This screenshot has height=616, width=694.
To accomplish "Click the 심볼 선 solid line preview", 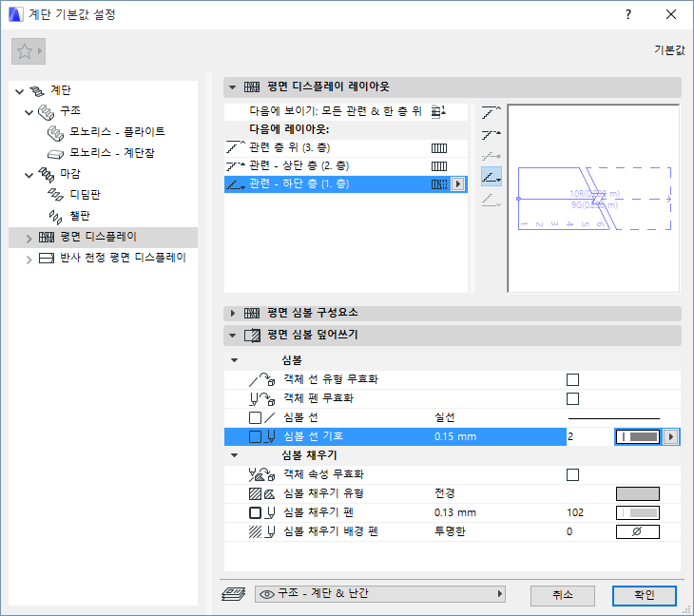I will coord(614,418).
